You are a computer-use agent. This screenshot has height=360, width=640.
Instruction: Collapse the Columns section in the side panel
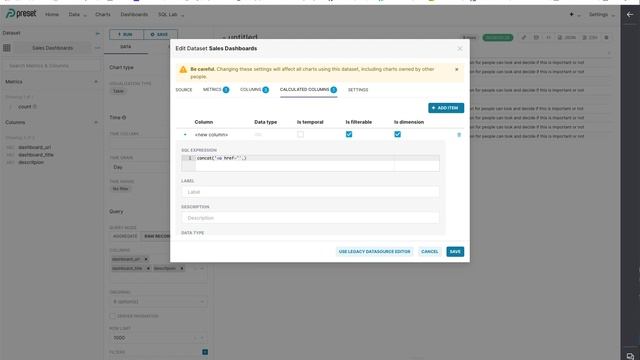96,122
